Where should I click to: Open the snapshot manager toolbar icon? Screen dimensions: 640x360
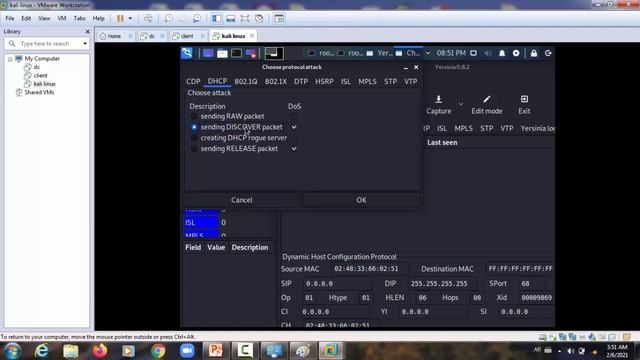[x=197, y=18]
